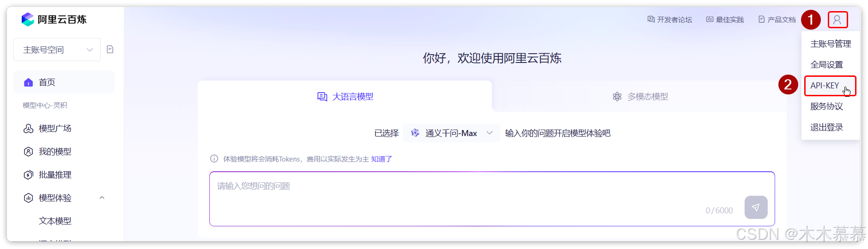Select 退出登录 to log out
Screen dimensions: 868x249
click(x=831, y=127)
